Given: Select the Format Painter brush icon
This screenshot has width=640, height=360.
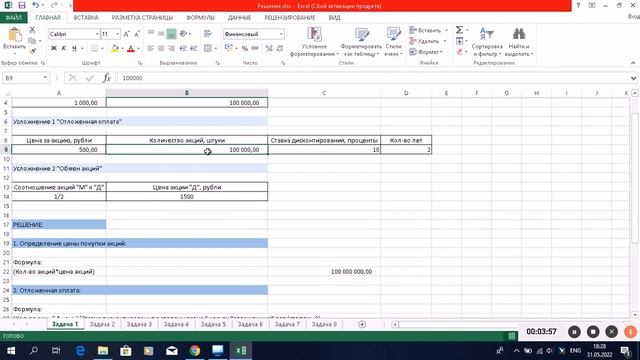Looking at the screenshot, I should [x=32, y=51].
